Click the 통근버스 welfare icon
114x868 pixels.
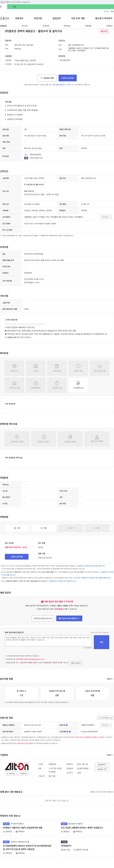coord(14,368)
